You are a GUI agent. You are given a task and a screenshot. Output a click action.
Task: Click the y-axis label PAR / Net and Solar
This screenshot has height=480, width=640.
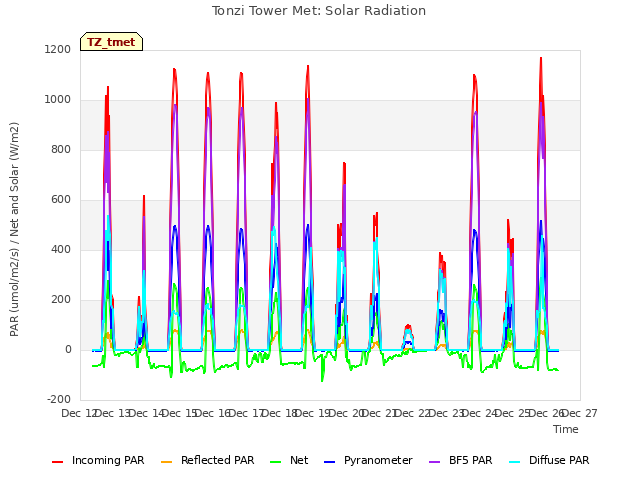(x=14, y=229)
